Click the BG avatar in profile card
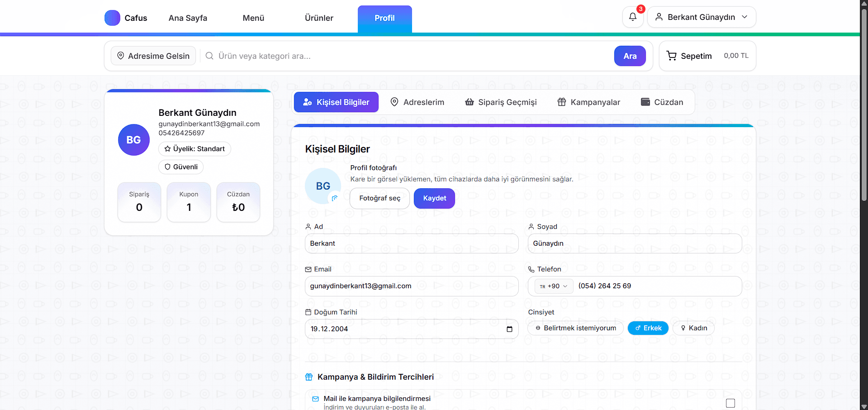Screen dimensions: 868x410 click(133, 140)
